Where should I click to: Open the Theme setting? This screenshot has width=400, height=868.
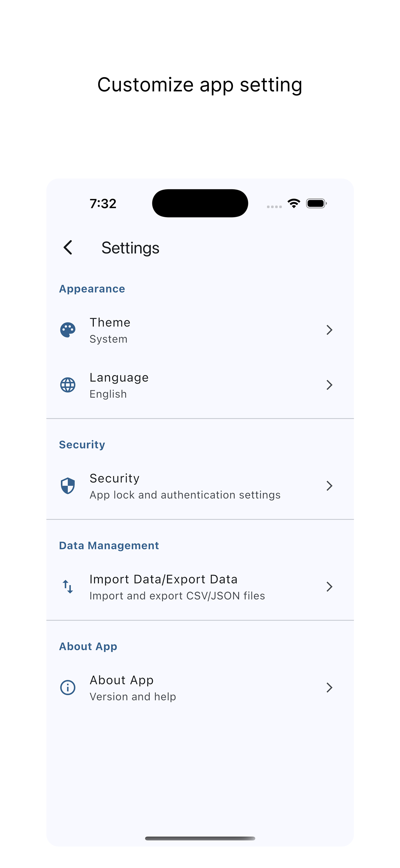[x=200, y=330]
